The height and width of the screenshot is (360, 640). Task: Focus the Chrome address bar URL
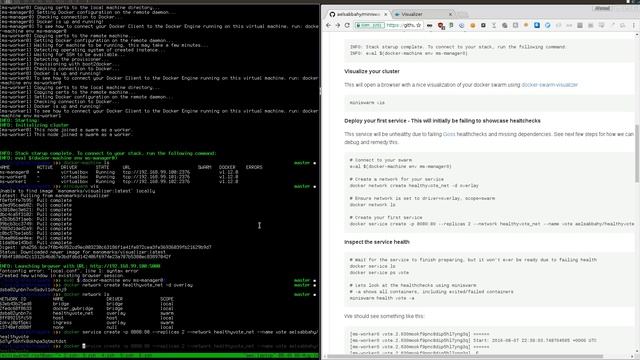point(400,25)
